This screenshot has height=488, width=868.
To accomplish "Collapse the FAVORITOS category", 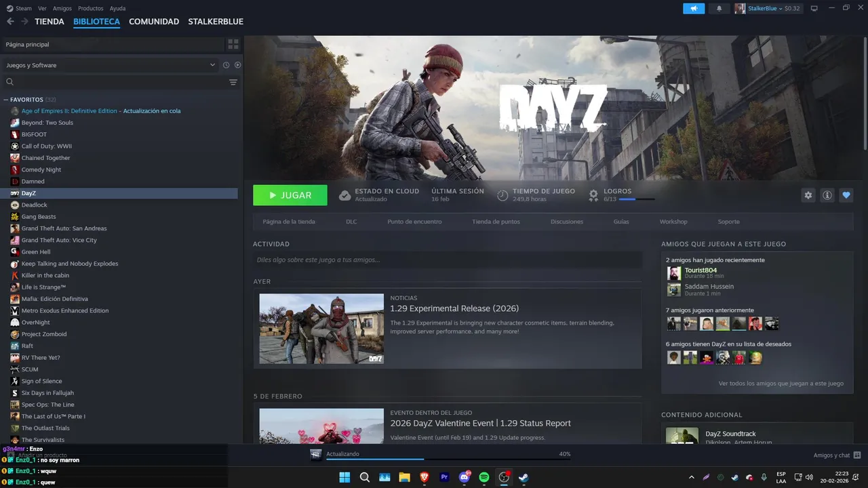I will 5,100.
